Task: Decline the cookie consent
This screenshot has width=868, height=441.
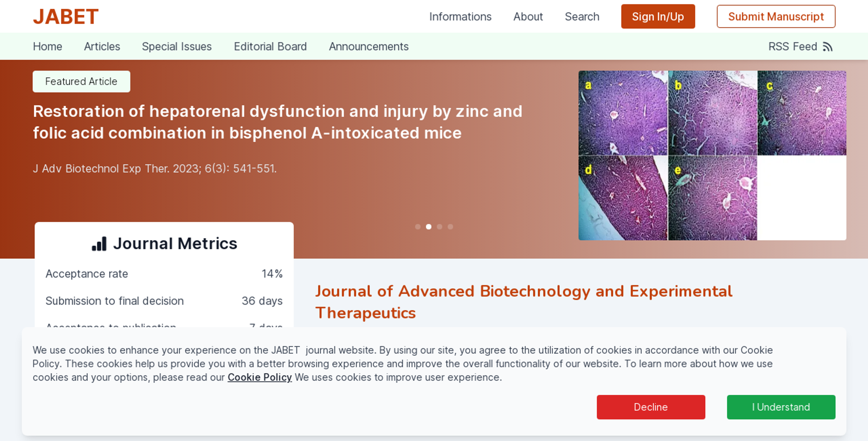Action: tap(651, 407)
